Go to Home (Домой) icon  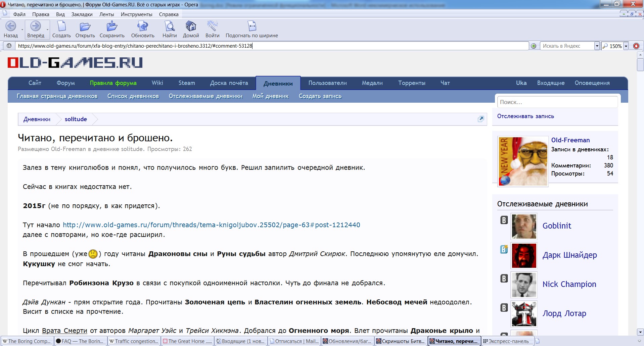point(191,26)
